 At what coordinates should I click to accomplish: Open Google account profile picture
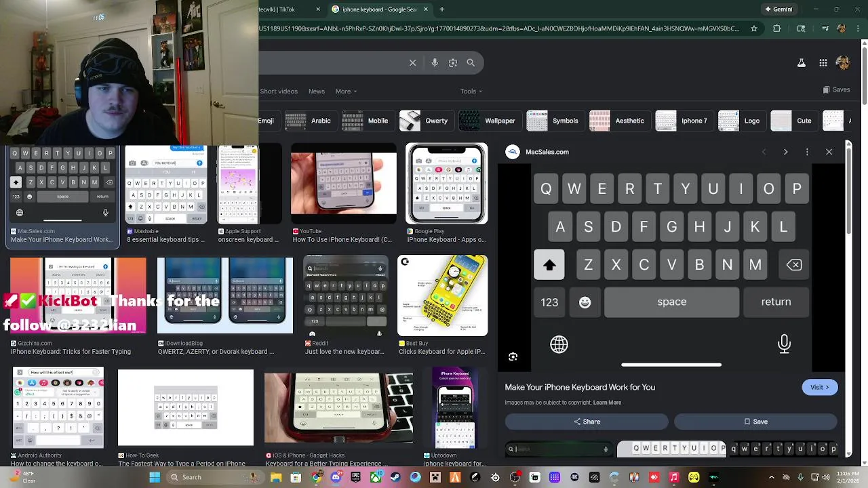(x=843, y=62)
